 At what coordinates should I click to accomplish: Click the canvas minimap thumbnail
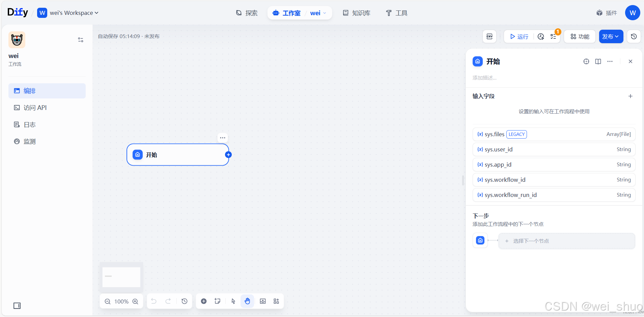click(121, 277)
